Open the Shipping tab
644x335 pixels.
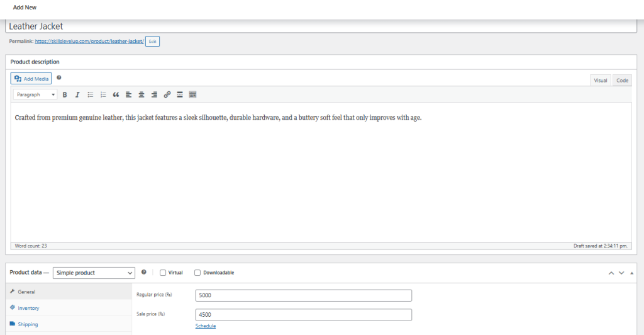click(28, 324)
